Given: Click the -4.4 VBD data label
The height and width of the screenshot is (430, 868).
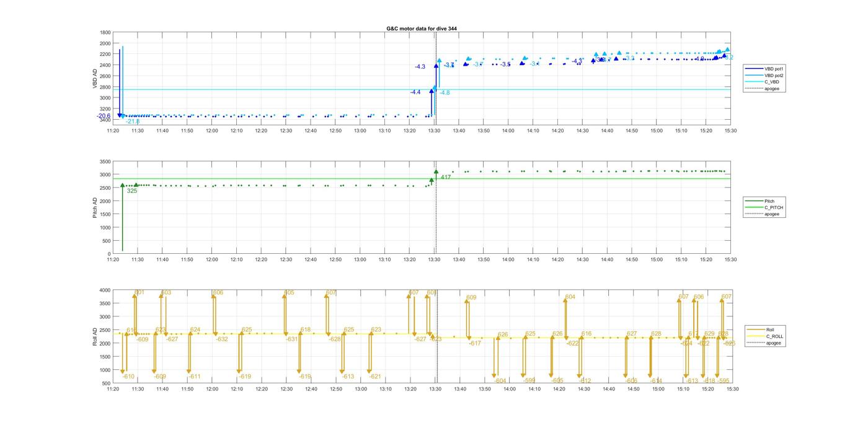Looking at the screenshot, I should (415, 92).
